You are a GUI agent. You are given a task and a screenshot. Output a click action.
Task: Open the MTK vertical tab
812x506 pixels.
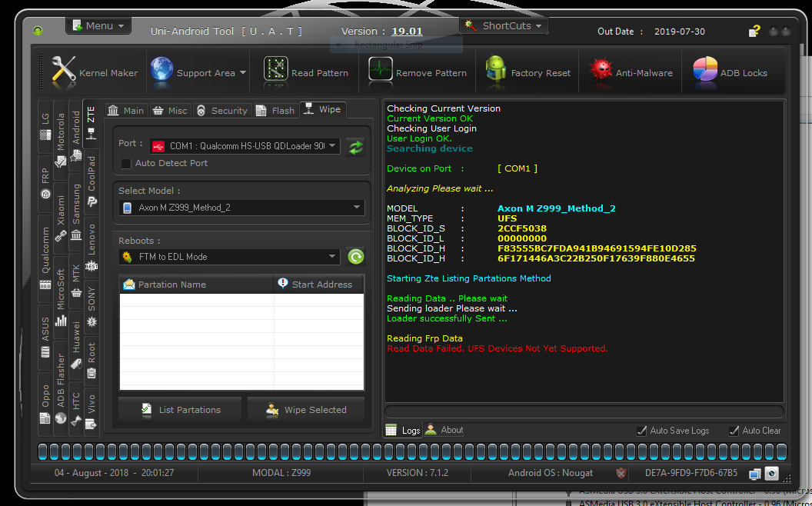coord(76,282)
